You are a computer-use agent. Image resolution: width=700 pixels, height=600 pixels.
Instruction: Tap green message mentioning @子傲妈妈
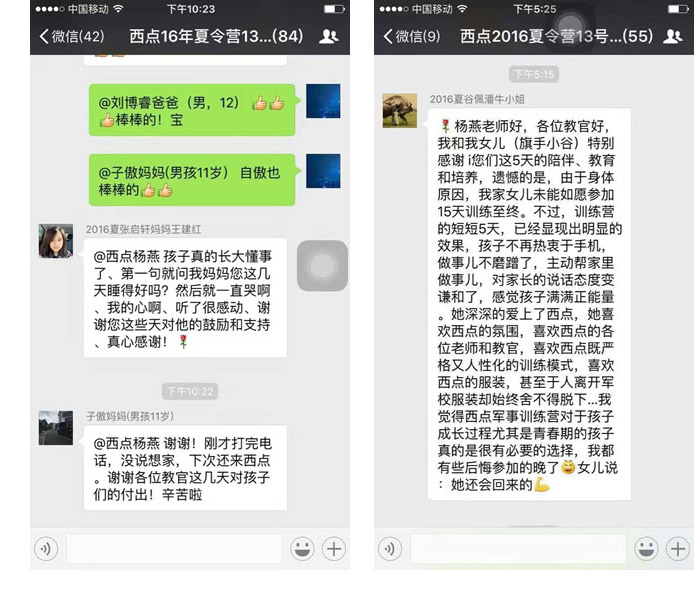[x=193, y=180]
